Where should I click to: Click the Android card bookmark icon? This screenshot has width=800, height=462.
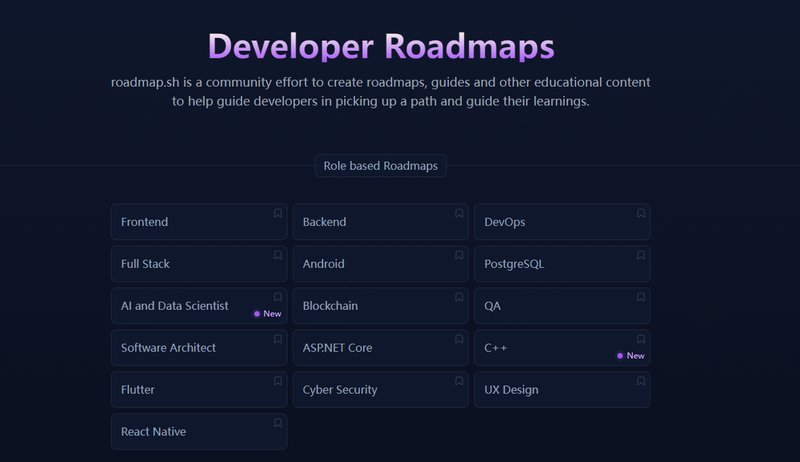[x=459, y=255]
